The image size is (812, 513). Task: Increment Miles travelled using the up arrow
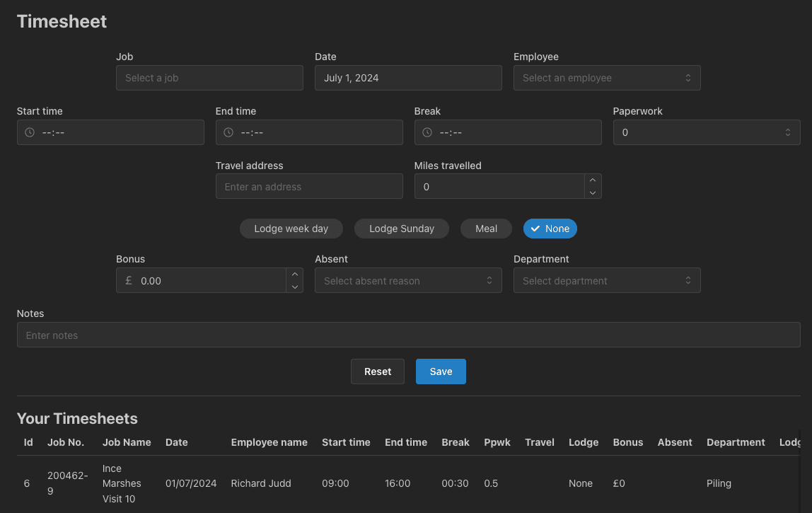click(x=592, y=180)
